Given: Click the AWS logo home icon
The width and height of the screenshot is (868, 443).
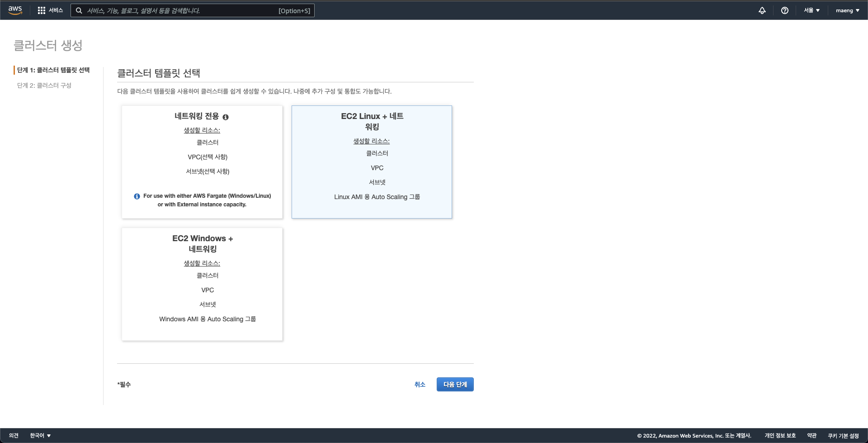Looking at the screenshot, I should click(x=15, y=10).
